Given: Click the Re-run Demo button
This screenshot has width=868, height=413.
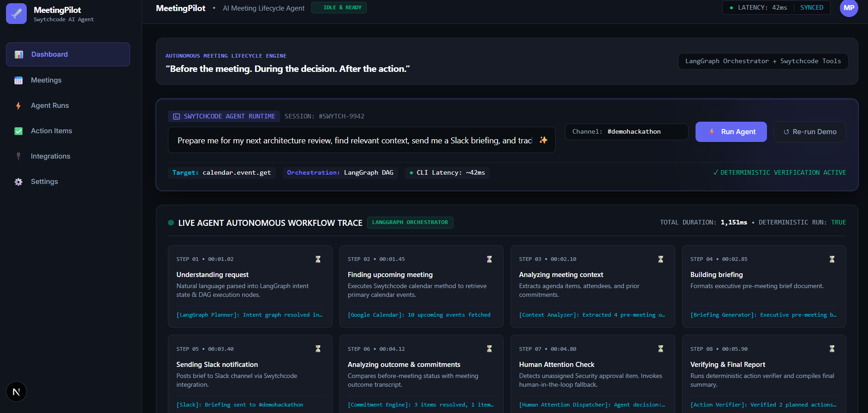Looking at the screenshot, I should tap(810, 132).
